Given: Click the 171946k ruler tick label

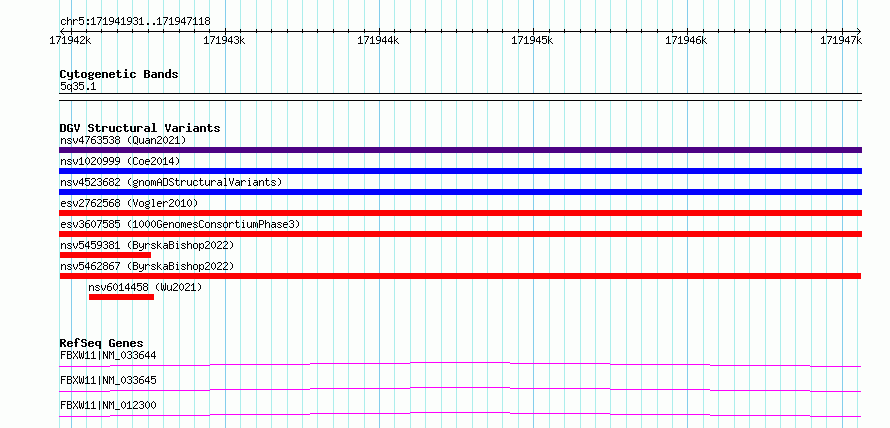Looking at the screenshot, I should coord(686,40).
